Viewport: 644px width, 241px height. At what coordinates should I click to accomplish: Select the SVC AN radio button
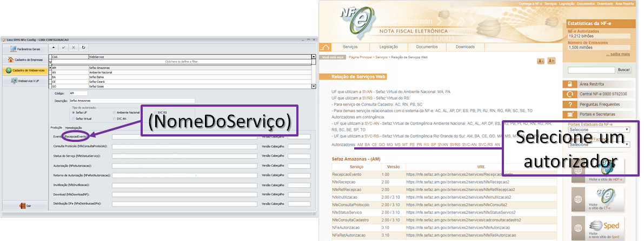pos(114,119)
